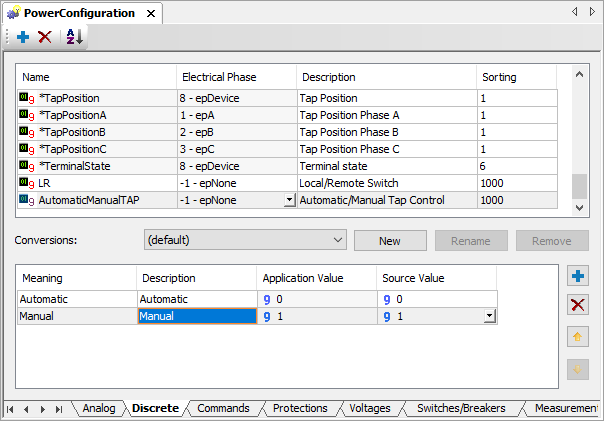Click the blue plus add icon in top toolbar
Viewport: 604px width, 421px height.
23,37
